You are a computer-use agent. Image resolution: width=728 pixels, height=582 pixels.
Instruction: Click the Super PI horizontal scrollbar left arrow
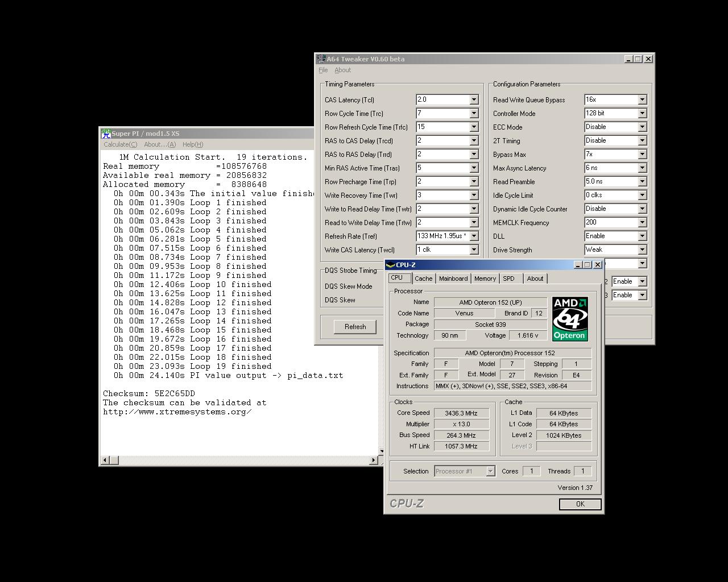click(x=105, y=460)
